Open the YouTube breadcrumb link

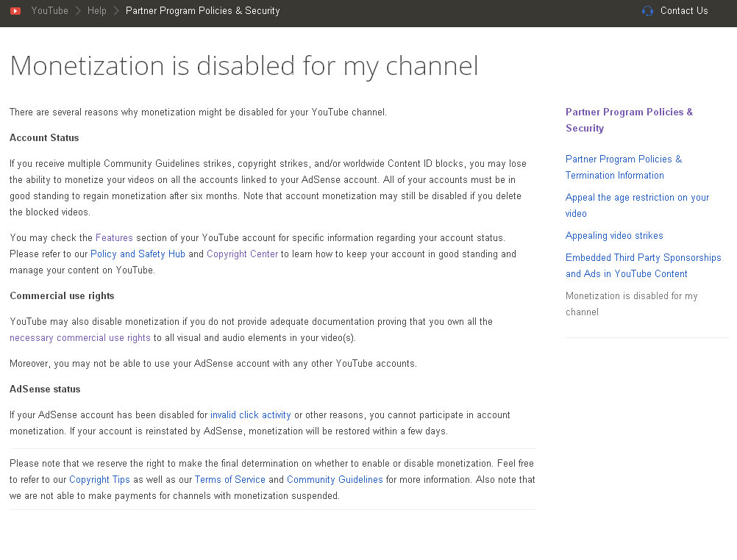(x=50, y=11)
